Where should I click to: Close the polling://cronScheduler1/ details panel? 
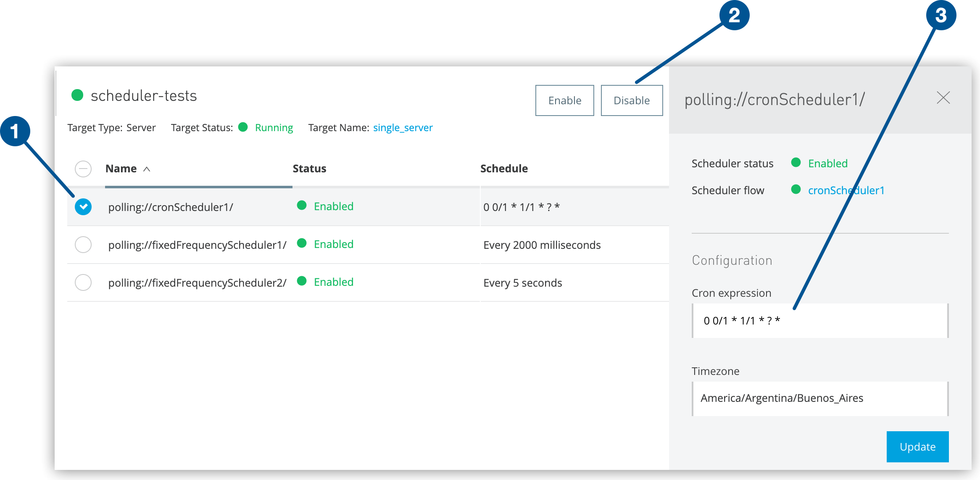[x=943, y=98]
